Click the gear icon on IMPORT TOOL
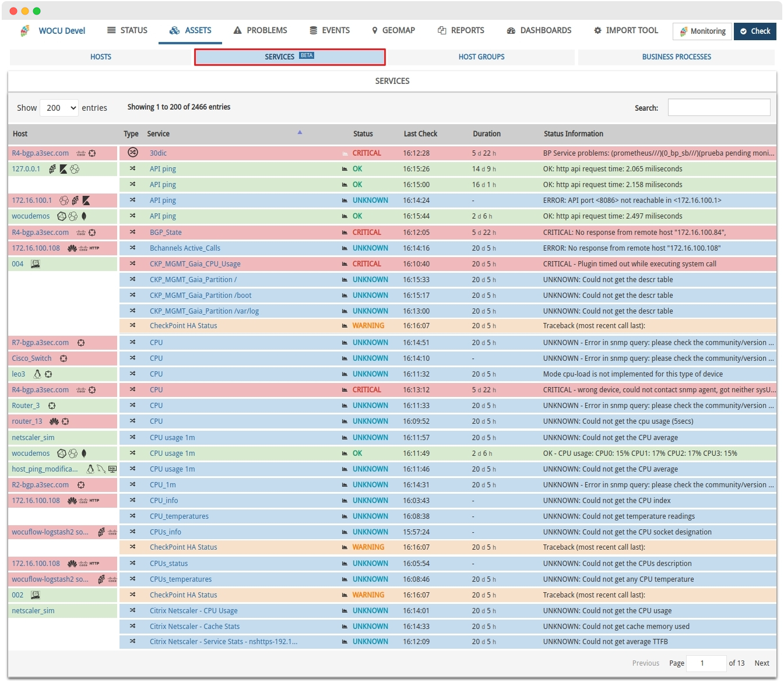This screenshot has width=784, height=682. click(597, 30)
